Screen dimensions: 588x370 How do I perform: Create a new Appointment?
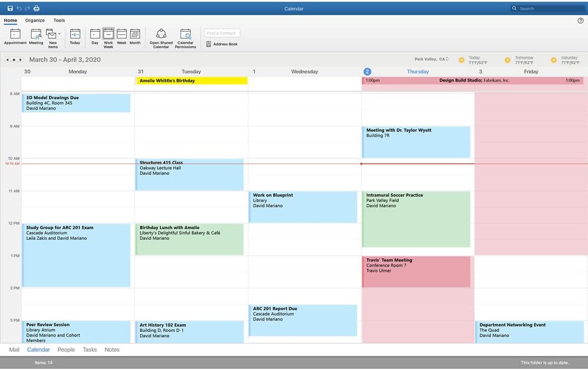(15, 36)
